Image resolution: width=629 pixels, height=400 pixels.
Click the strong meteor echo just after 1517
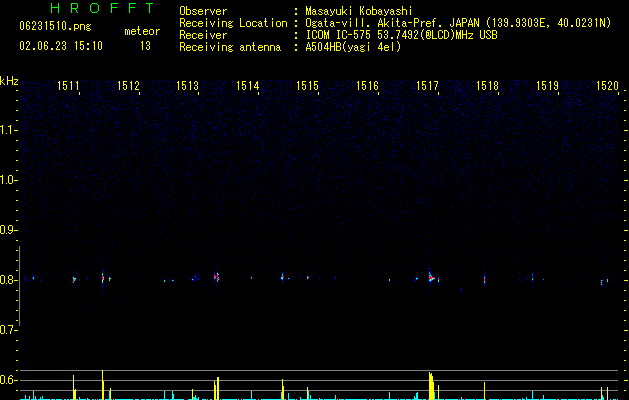click(x=431, y=278)
